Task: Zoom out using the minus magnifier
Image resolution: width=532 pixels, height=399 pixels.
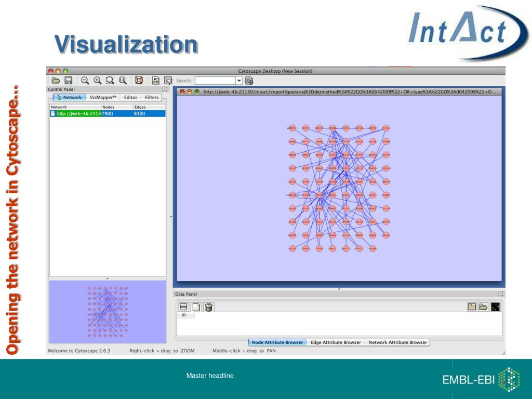Action: (x=85, y=81)
